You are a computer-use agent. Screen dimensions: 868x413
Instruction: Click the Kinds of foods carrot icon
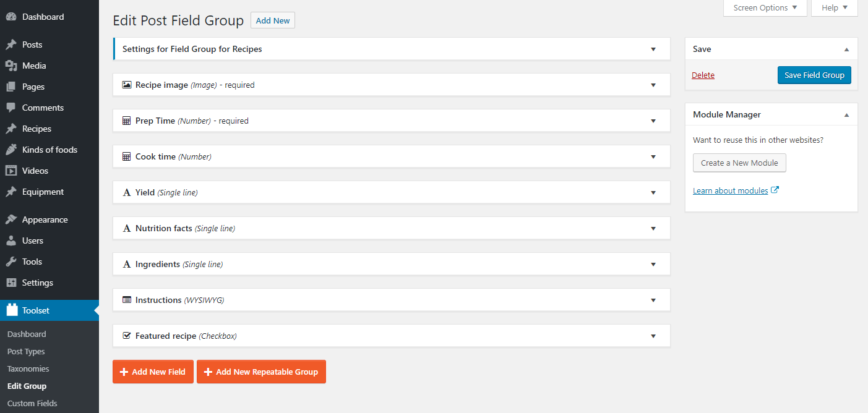click(11, 150)
